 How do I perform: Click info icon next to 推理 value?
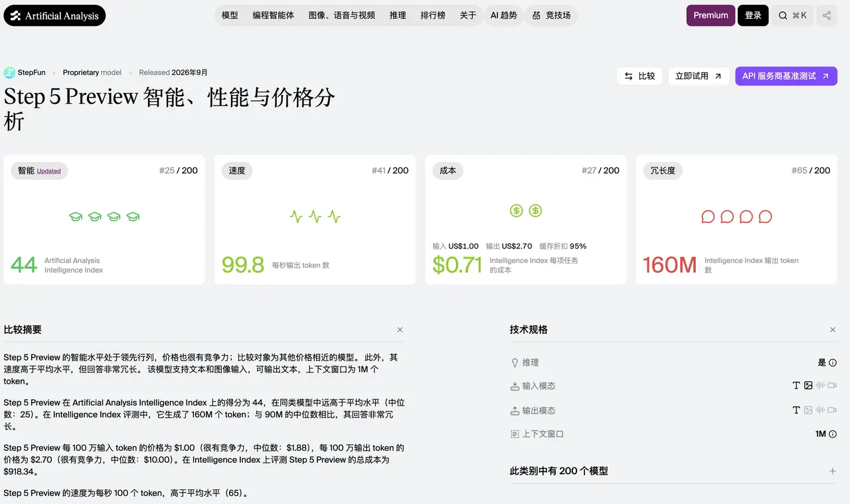(833, 363)
